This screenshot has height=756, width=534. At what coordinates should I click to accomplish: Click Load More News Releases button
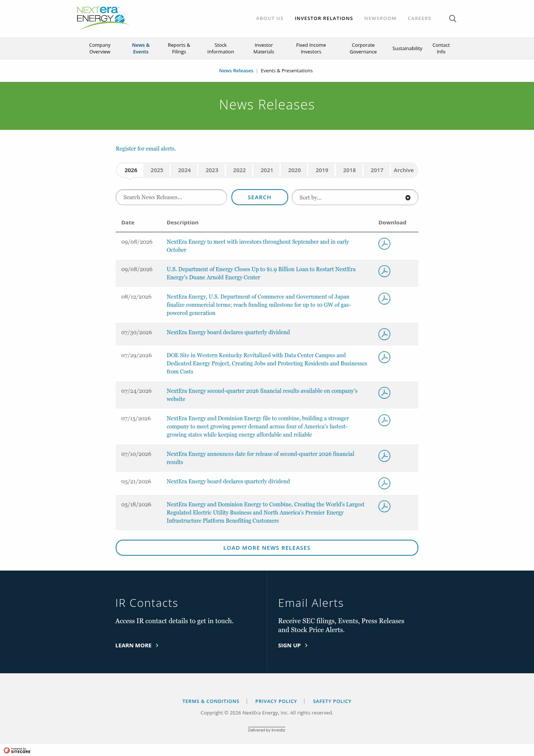point(267,548)
